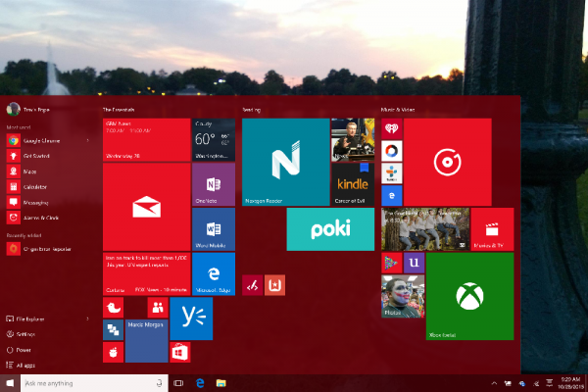Open Task View on taskbar
The image size is (588, 392).
click(x=178, y=383)
